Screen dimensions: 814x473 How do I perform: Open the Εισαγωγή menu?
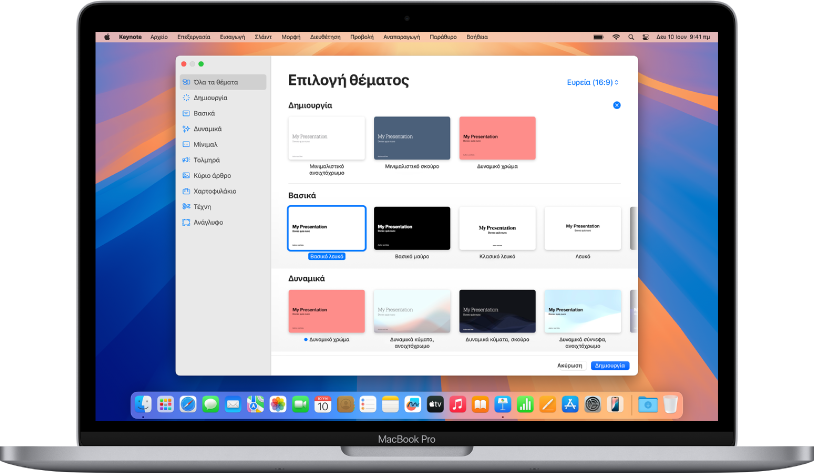coord(232,37)
